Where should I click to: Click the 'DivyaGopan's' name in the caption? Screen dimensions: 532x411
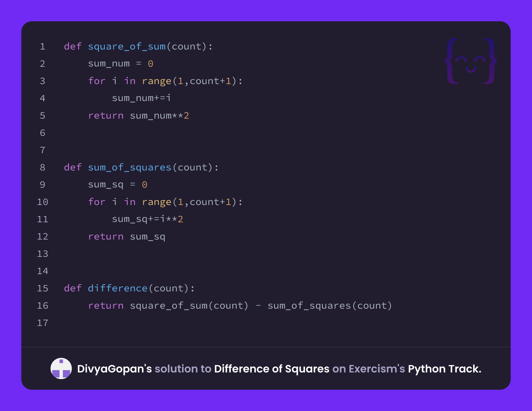coord(114,369)
